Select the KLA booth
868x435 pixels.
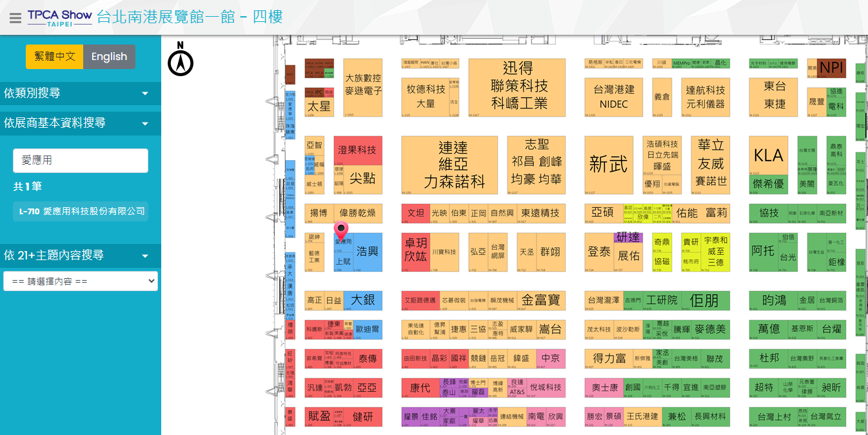[x=769, y=155]
